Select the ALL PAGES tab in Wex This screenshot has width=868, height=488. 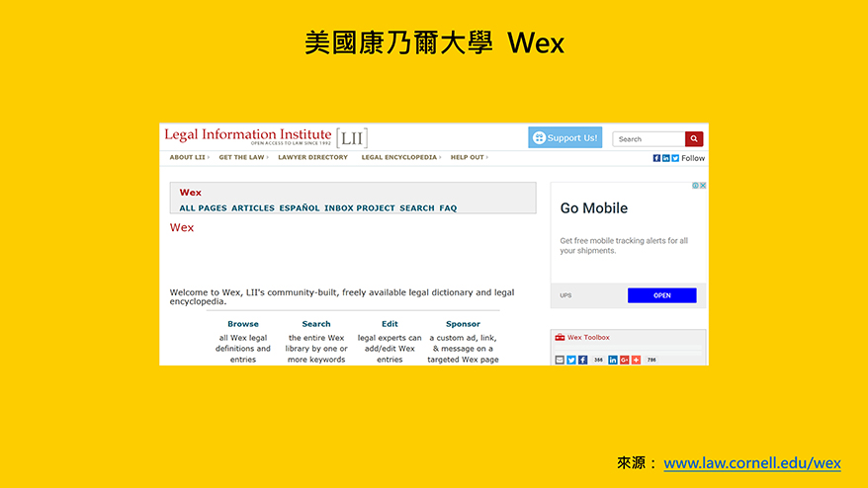[203, 208]
